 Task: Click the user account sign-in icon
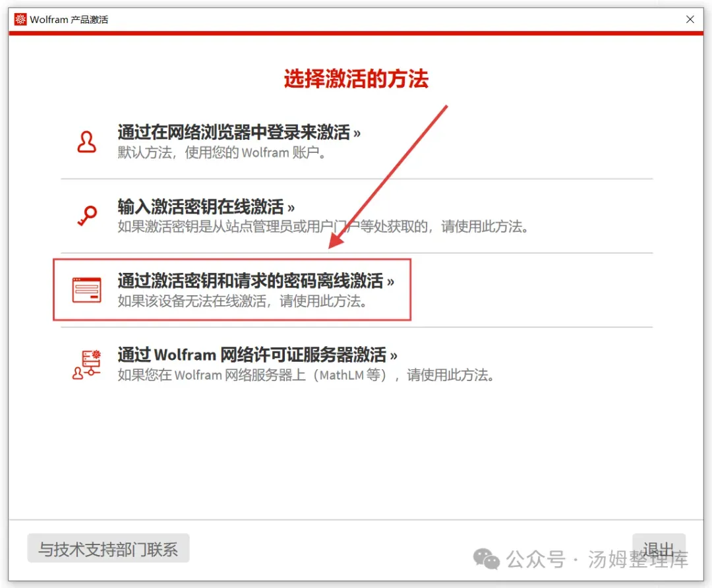click(x=86, y=142)
